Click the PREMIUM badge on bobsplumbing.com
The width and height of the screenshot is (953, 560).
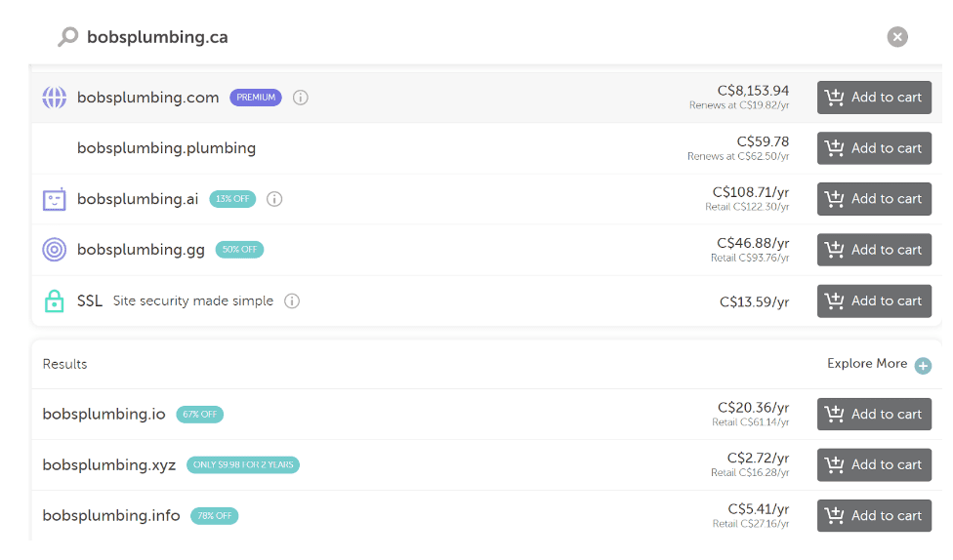[256, 98]
